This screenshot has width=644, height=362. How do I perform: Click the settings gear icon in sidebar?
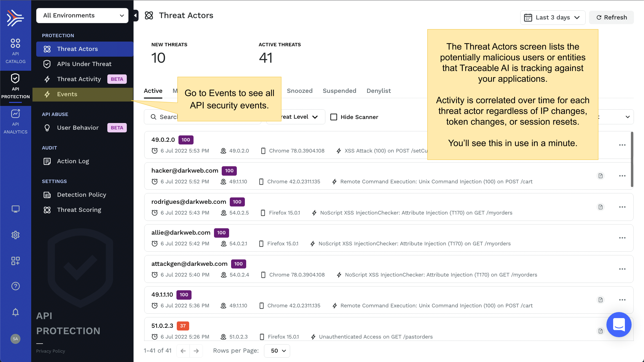(x=15, y=235)
